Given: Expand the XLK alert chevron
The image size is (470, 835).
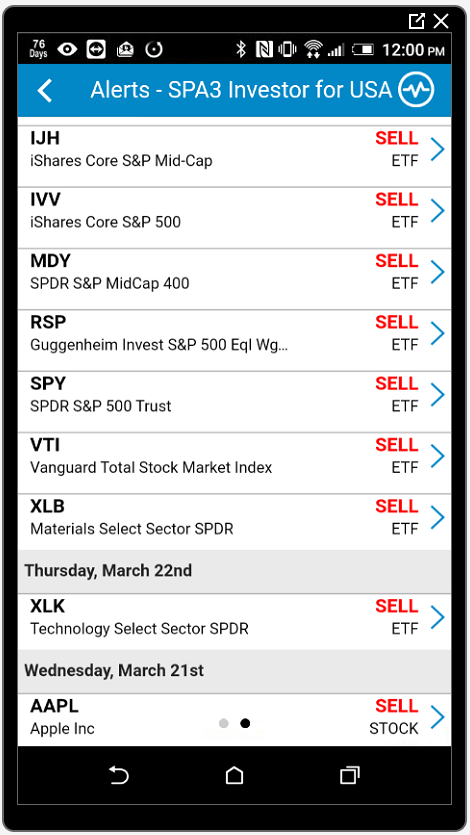Looking at the screenshot, I should pyautogui.click(x=438, y=618).
